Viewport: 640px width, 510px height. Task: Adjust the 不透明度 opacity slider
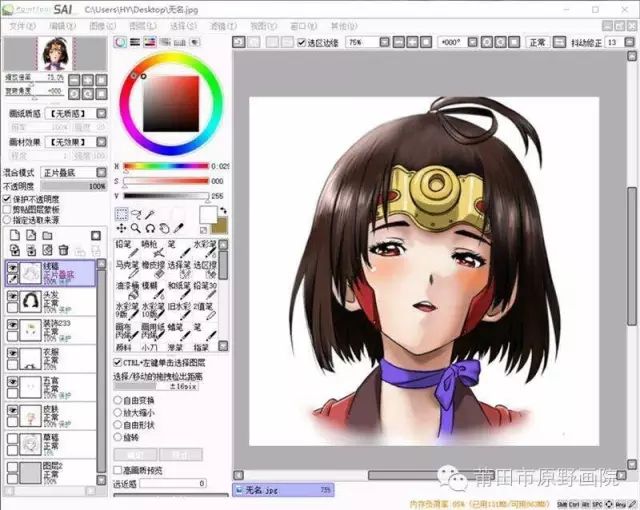73,186
